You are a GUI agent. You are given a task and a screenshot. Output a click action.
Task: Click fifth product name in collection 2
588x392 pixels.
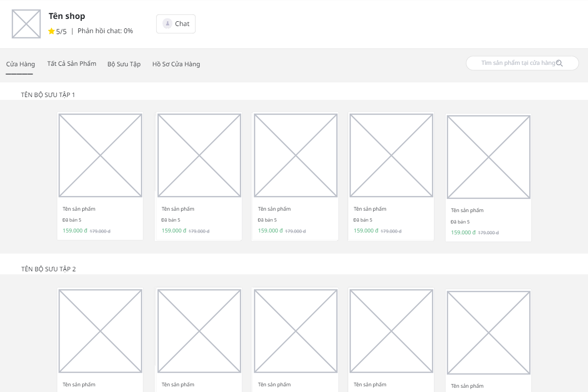pos(467,386)
